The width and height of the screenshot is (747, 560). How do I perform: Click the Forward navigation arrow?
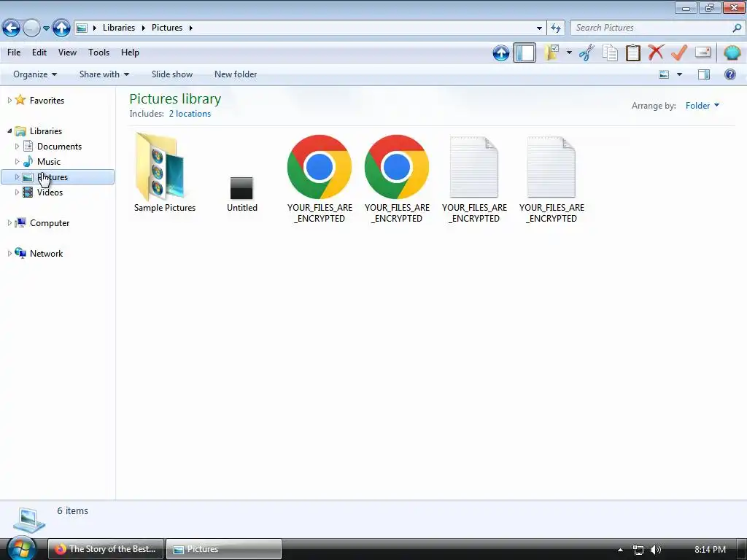pos(31,28)
